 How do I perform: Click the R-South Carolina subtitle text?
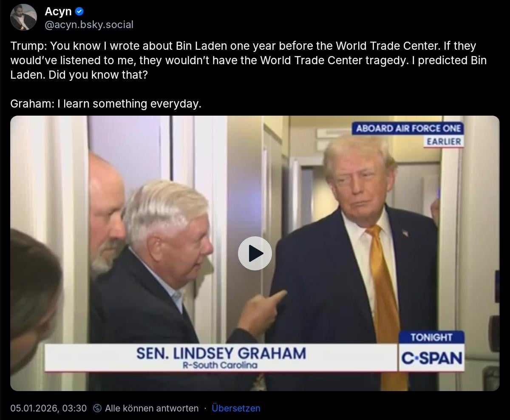220,365
